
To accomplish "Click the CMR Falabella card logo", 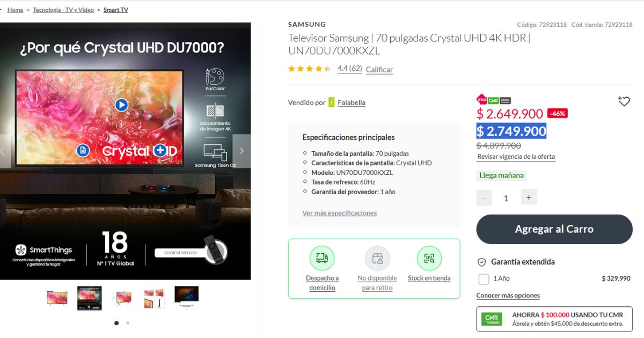I will 492,319.
